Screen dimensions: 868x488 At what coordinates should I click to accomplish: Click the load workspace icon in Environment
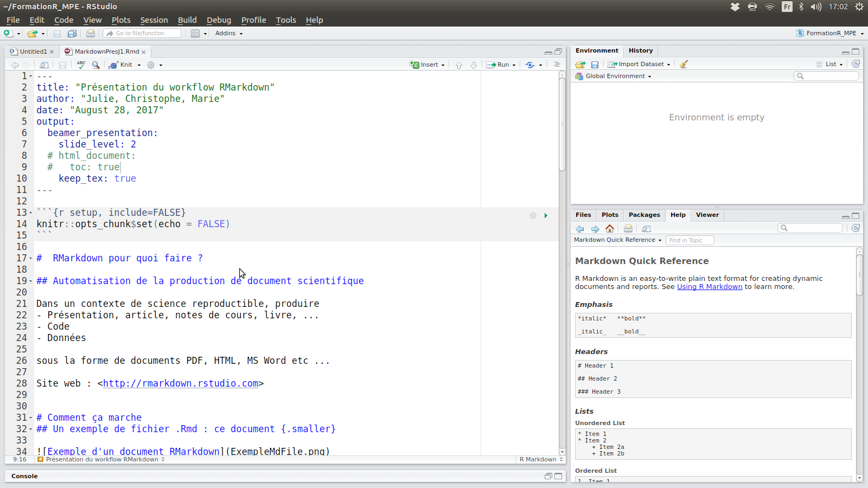pos(580,65)
